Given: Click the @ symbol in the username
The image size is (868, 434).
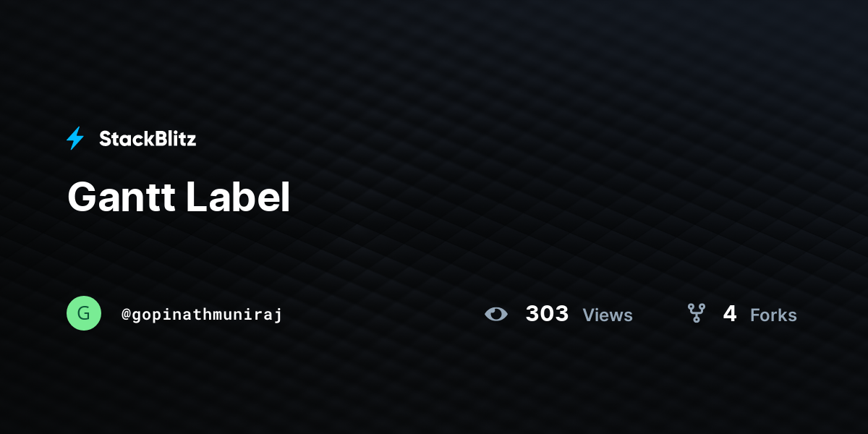Looking at the screenshot, I should pos(126,315).
